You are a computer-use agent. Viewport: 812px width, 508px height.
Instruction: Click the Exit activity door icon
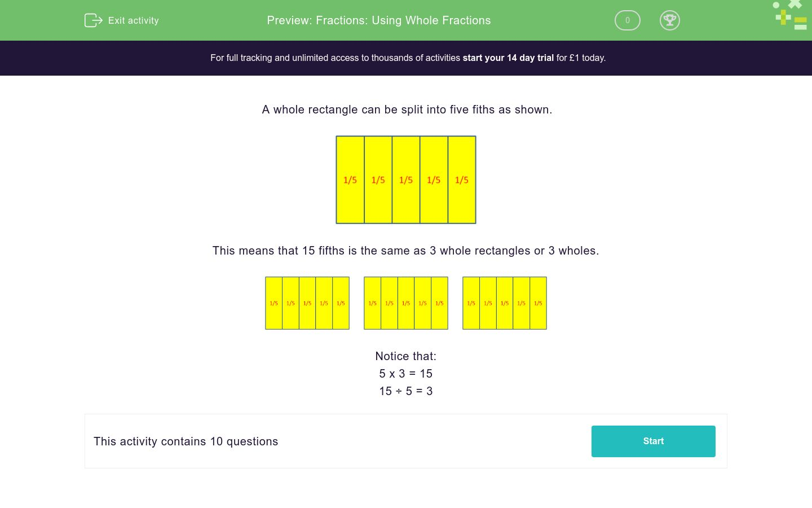click(x=94, y=20)
